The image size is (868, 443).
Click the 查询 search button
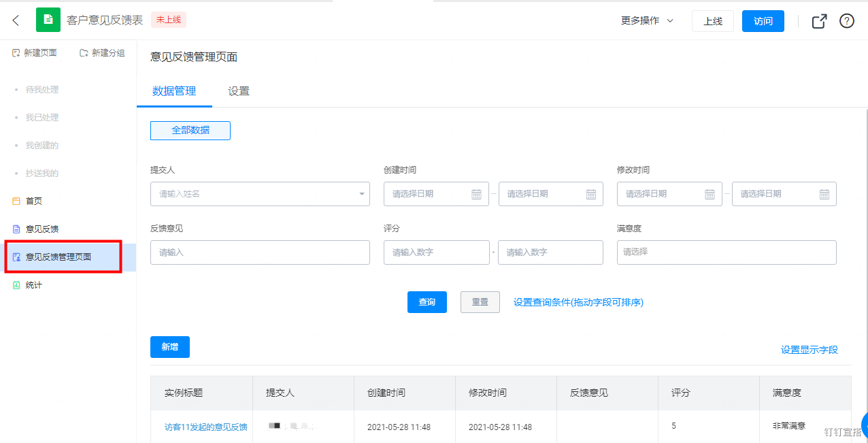pyautogui.click(x=427, y=302)
